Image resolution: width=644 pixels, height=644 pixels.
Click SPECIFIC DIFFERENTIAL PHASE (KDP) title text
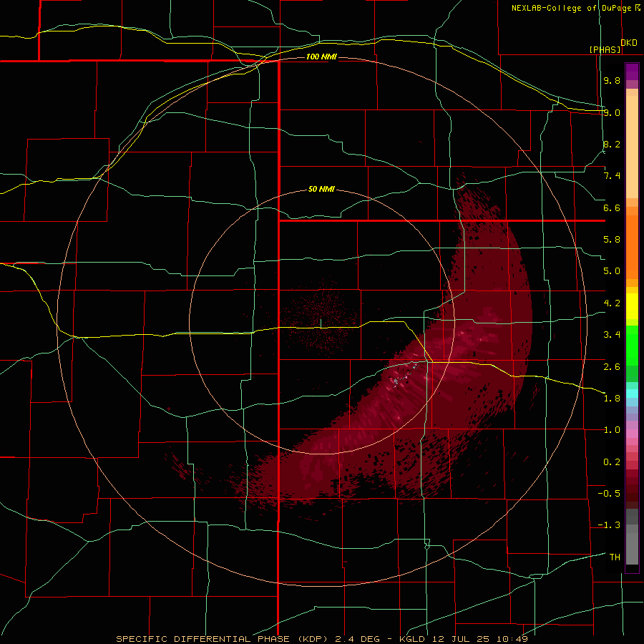click(222, 639)
